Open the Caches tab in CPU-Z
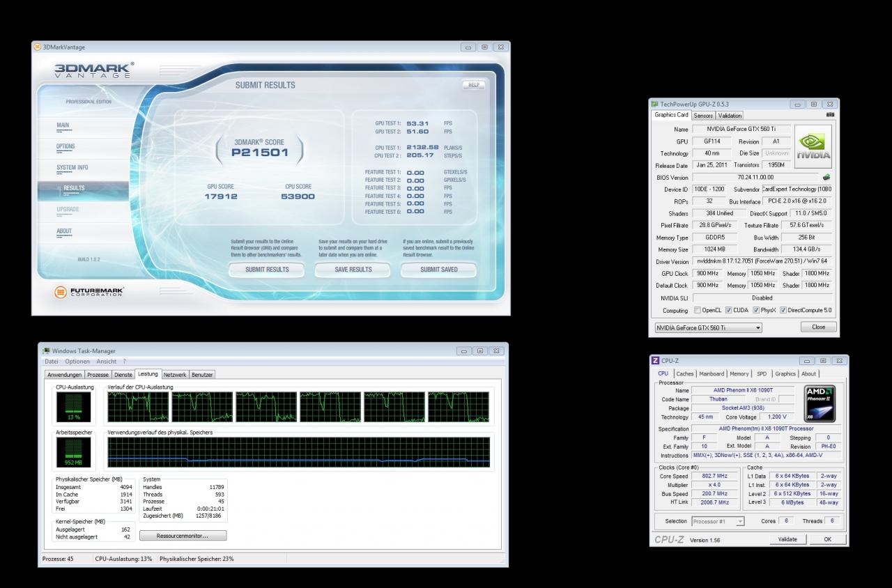The image size is (892, 588). (685, 374)
